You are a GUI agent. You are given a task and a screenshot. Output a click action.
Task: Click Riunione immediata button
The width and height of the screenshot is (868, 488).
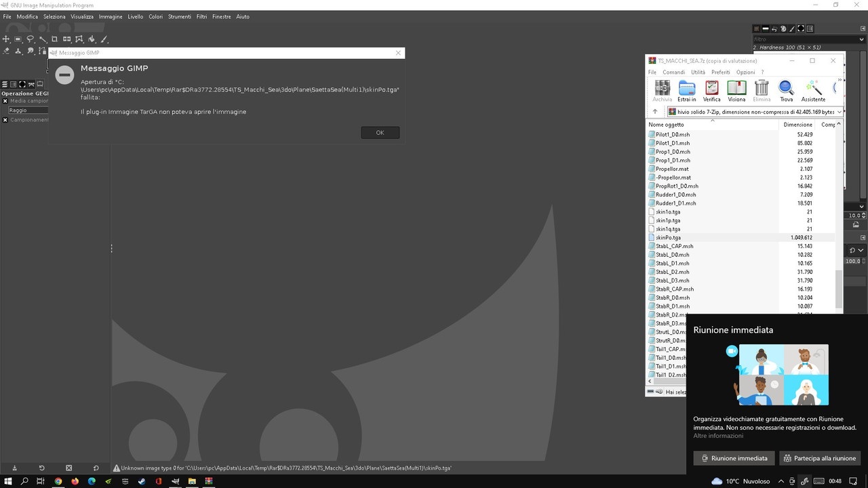point(734,458)
